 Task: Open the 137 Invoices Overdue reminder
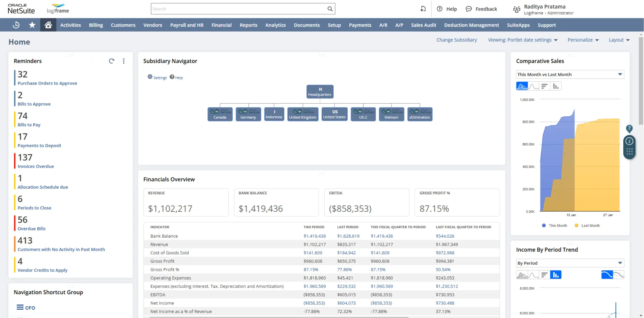pyautogui.click(x=36, y=166)
